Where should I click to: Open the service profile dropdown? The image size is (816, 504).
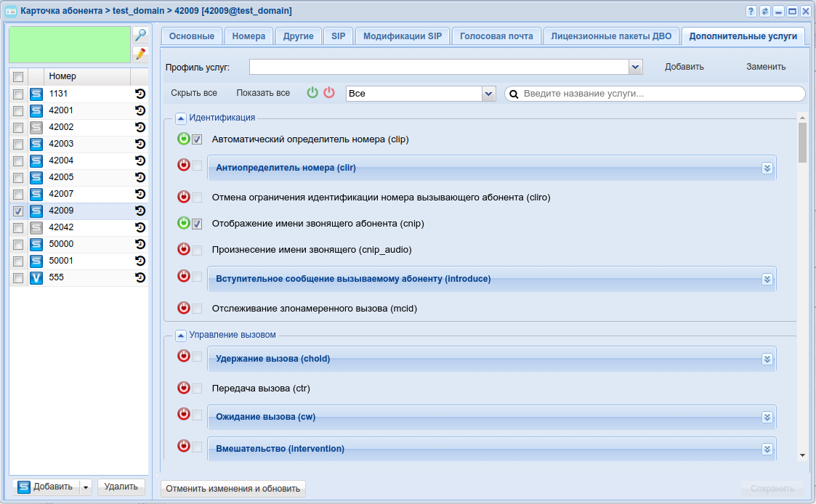[636, 67]
